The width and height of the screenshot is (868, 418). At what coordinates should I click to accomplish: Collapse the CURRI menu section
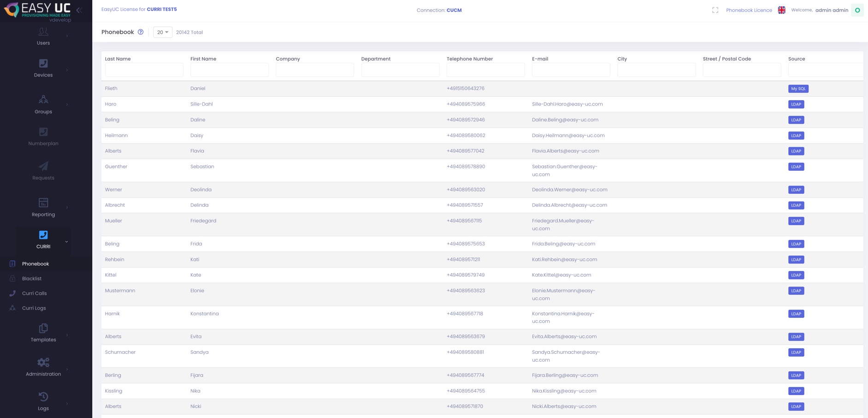click(66, 241)
